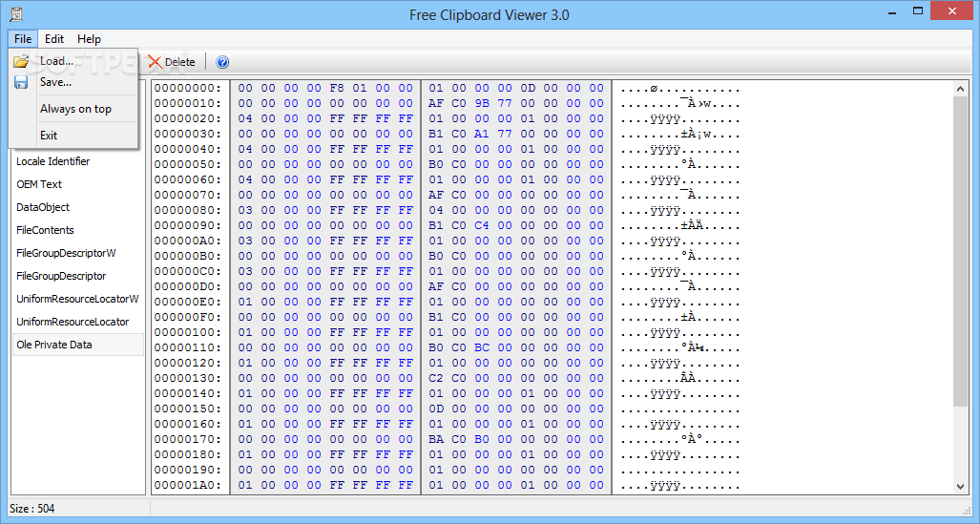
Task: Click the vertical scrollbar thumb
Action: [x=960, y=251]
